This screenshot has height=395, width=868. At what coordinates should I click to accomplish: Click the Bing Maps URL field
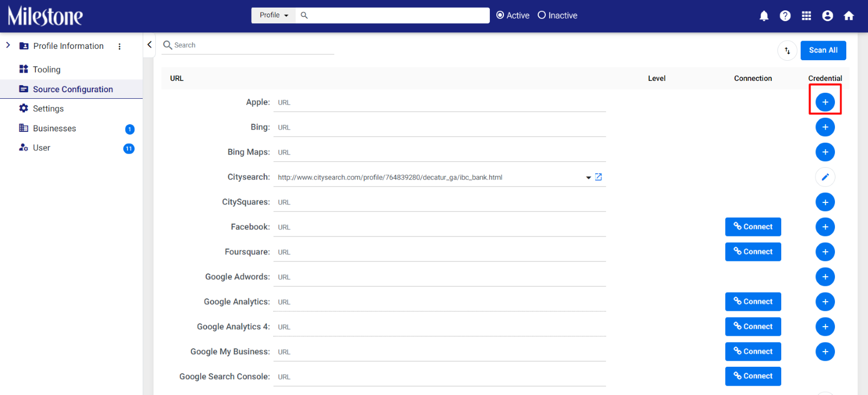439,152
